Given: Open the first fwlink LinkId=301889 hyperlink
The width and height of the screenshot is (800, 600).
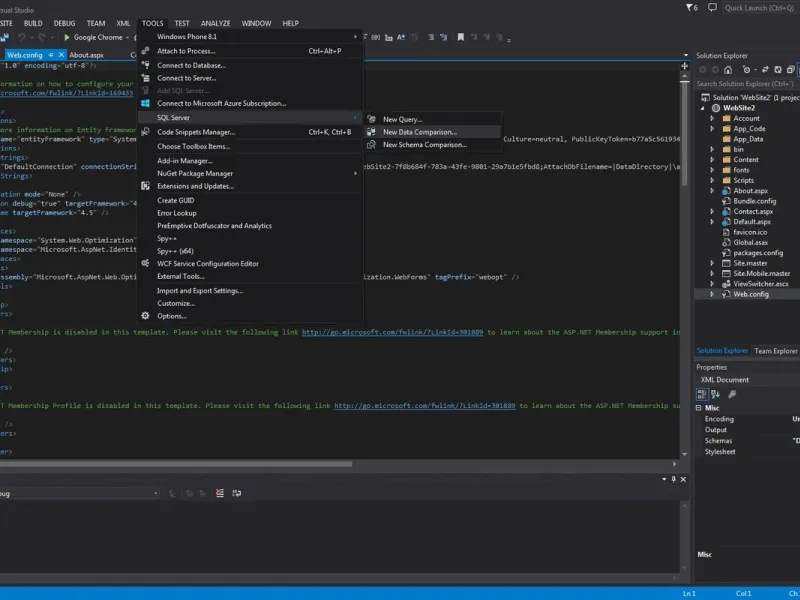Looking at the screenshot, I should (x=393, y=332).
